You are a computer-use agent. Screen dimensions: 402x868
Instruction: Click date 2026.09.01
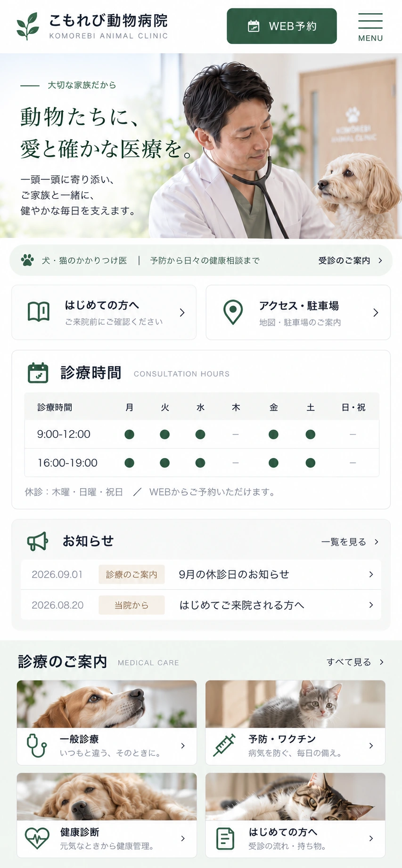pos(57,574)
